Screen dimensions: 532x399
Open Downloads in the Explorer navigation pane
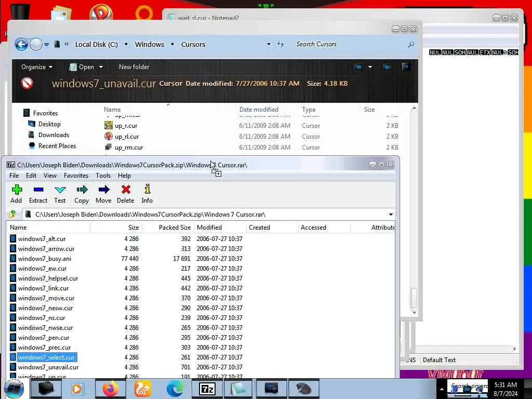[x=48, y=135]
